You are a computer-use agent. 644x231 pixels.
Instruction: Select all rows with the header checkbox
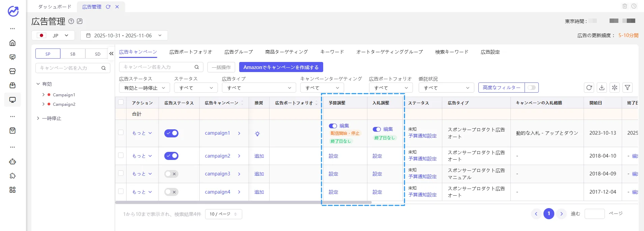[x=121, y=102]
